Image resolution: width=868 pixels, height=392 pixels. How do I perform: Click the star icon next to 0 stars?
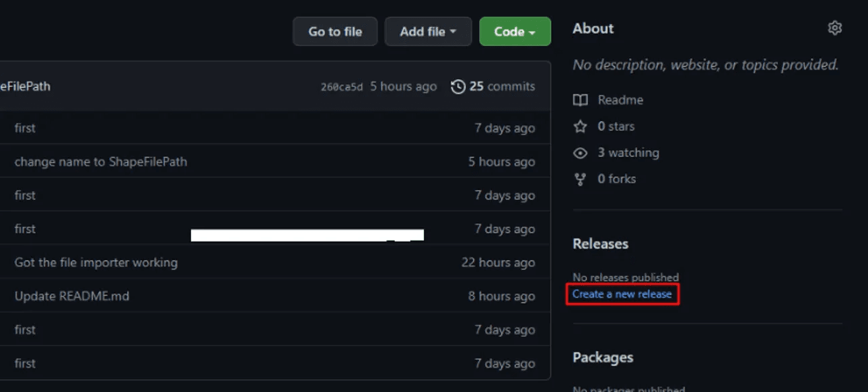coord(580,127)
